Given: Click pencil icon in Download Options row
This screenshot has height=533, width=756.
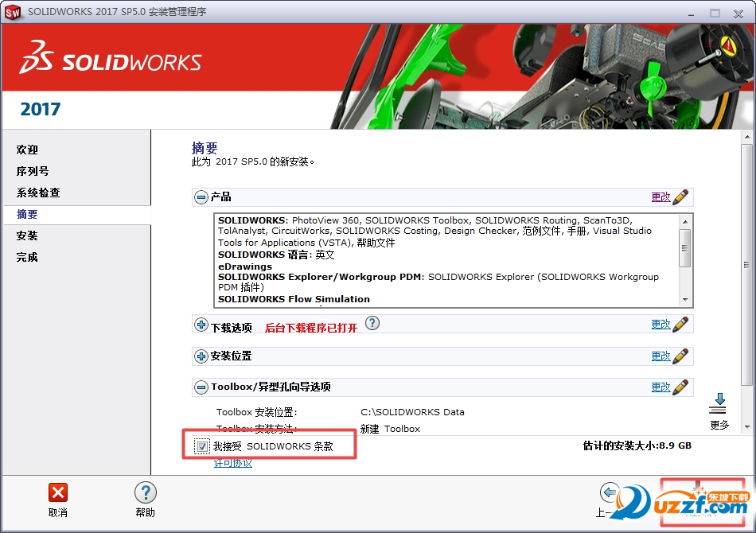Looking at the screenshot, I should point(680,324).
